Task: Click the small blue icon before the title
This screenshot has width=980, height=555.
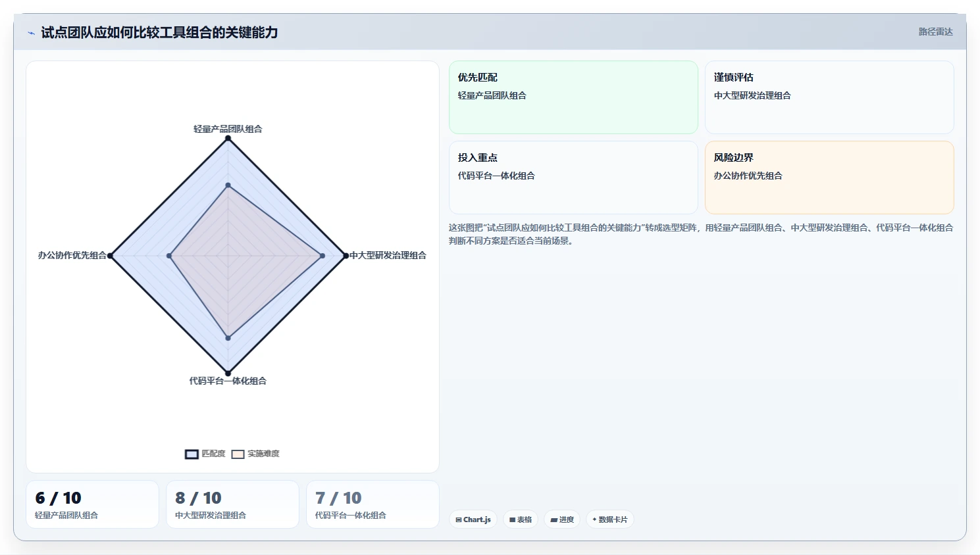Action: (31, 33)
